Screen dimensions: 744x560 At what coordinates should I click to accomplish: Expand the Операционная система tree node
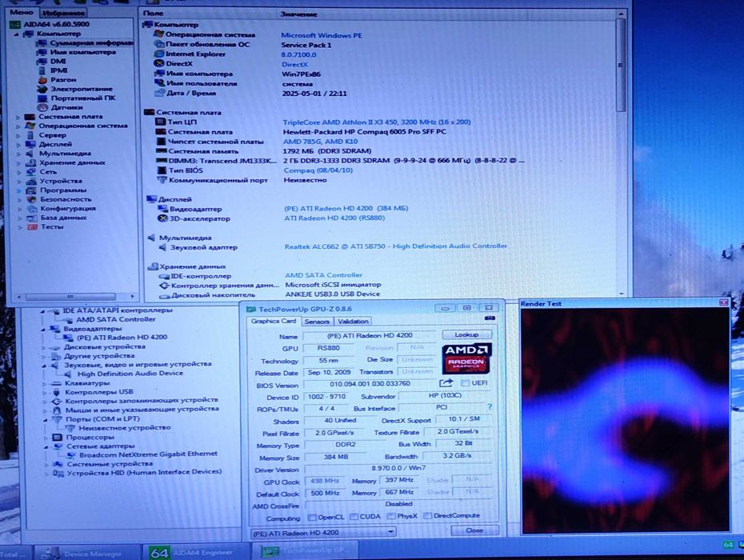pos(18,126)
